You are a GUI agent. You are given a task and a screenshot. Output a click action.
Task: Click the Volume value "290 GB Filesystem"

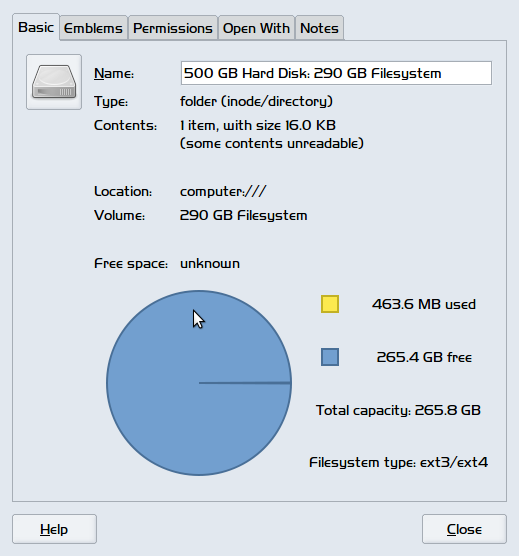tap(244, 215)
